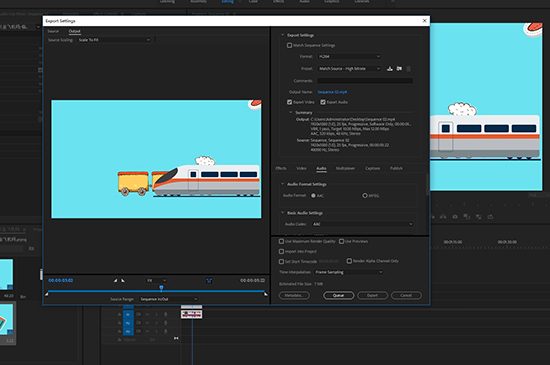Click the Export button
This screenshot has height=365, width=550.
point(373,295)
